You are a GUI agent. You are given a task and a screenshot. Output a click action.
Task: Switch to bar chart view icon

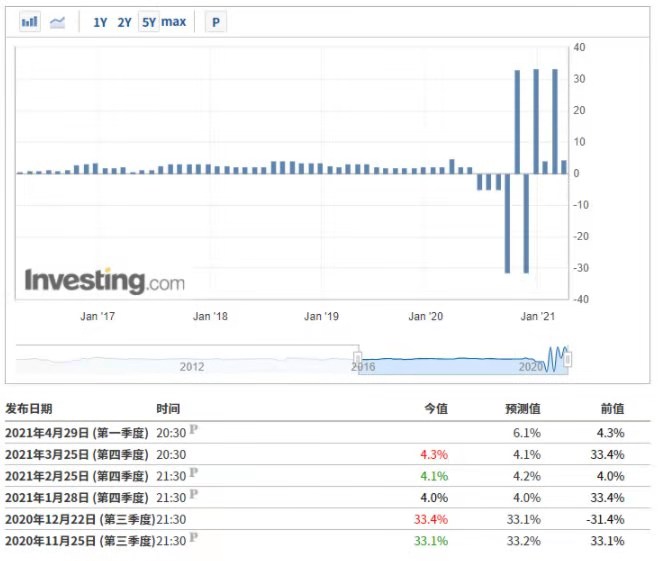(30, 22)
